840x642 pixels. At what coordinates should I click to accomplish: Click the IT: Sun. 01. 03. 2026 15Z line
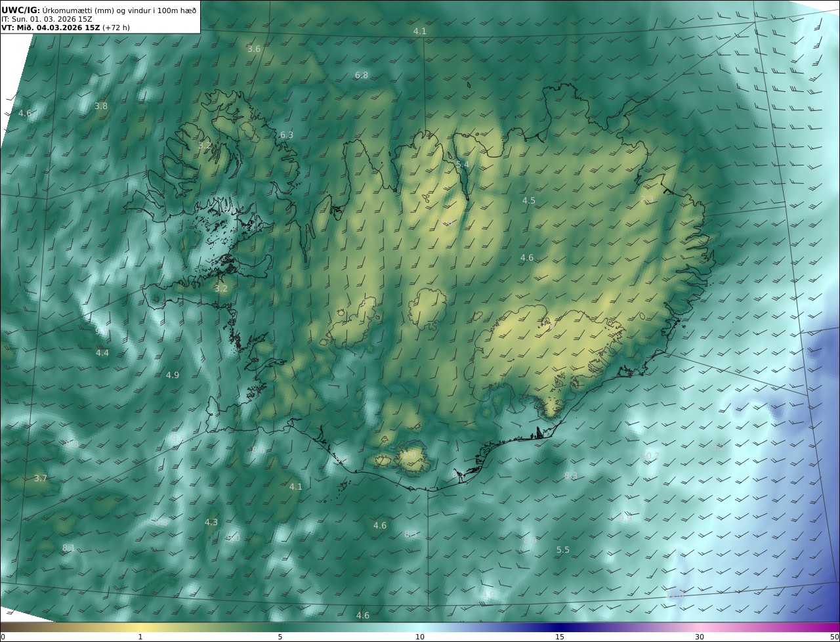[x=47, y=19]
